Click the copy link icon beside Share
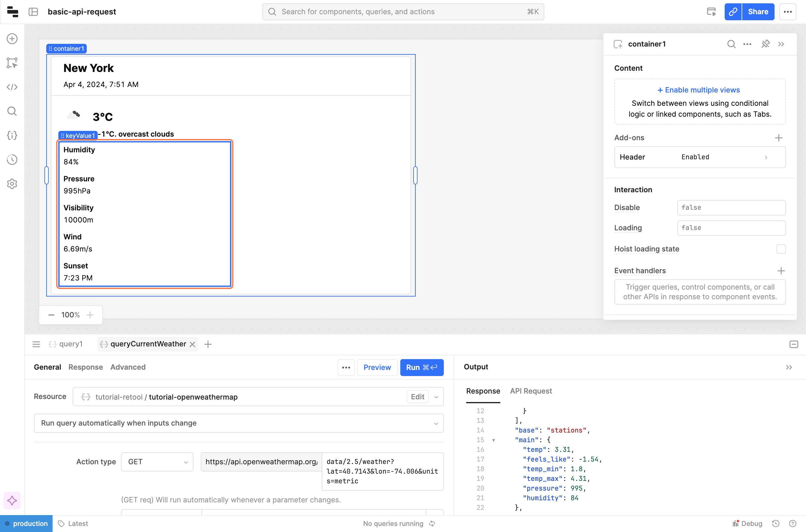This screenshot has height=532, width=806. (x=733, y=12)
